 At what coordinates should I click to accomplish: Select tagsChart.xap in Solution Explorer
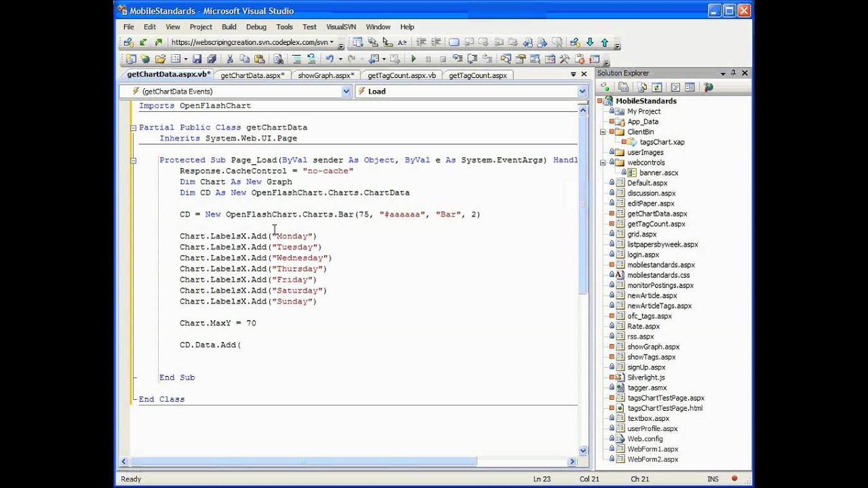[x=662, y=142]
